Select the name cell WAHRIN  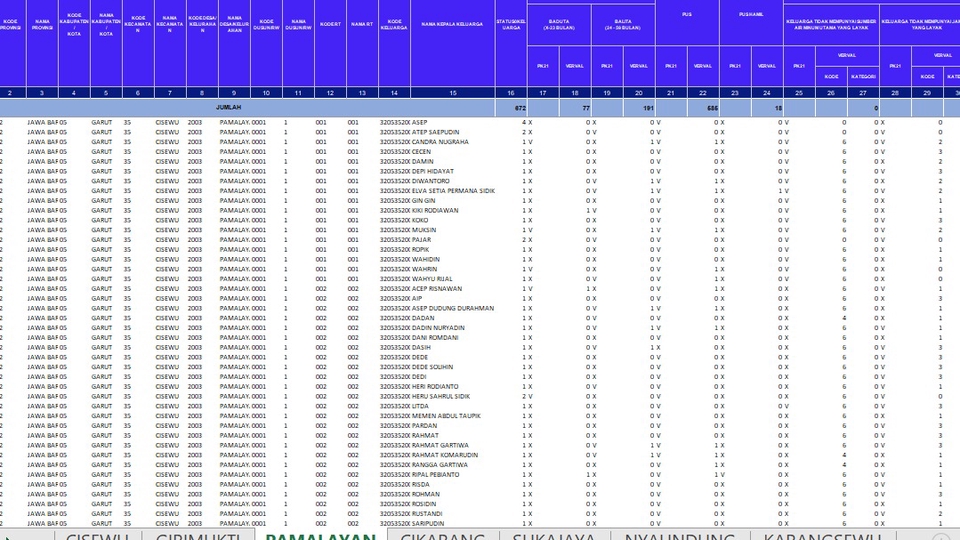pos(424,269)
